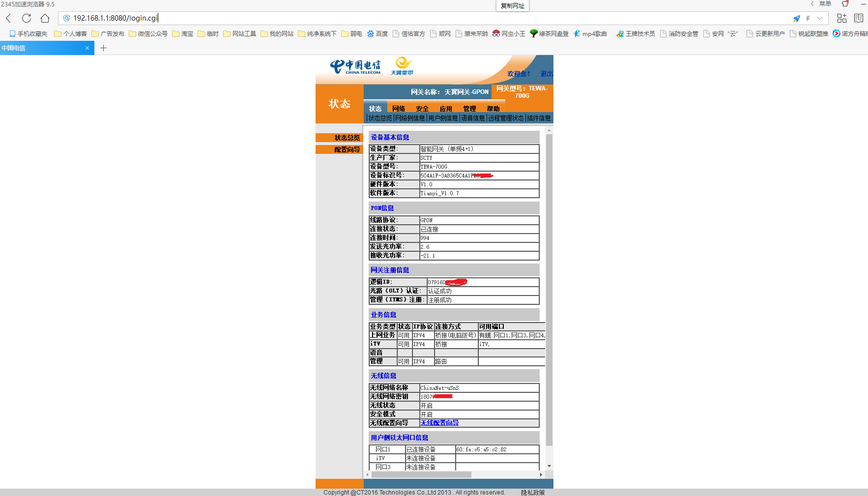Viewport: 868px width, 496px height.
Task: Click the rocket acceleration icon in address bar
Action: [x=796, y=19]
